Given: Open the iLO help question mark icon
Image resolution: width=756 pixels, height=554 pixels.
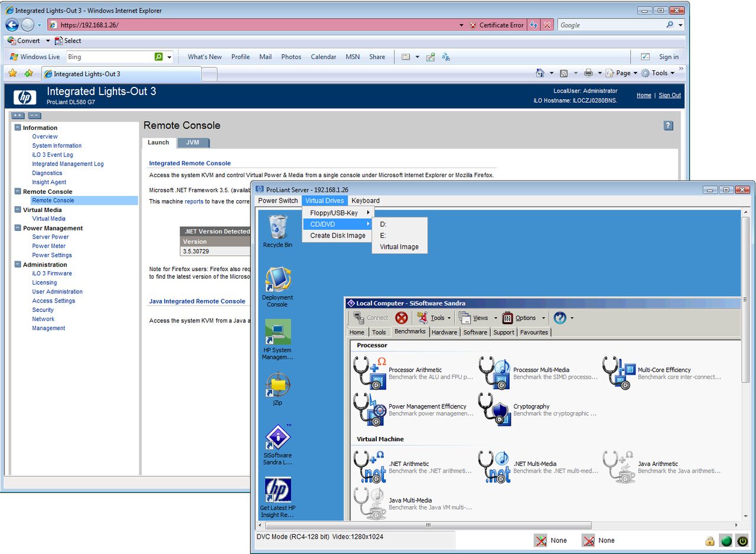Looking at the screenshot, I should click(668, 125).
